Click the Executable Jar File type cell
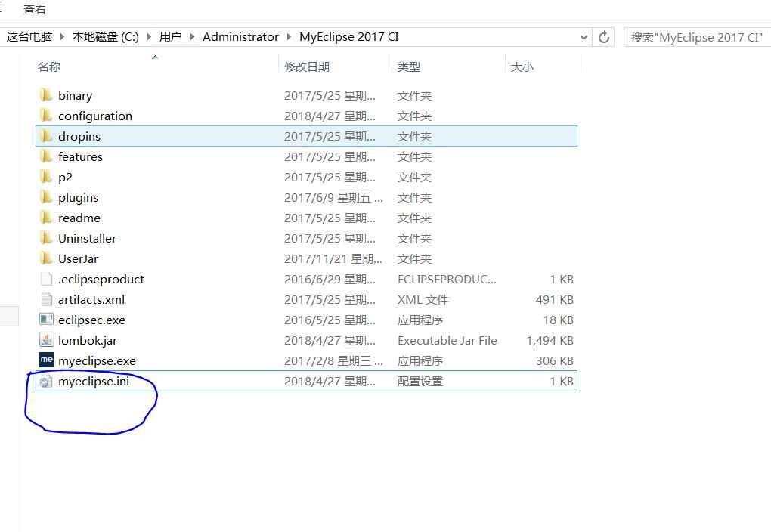The width and height of the screenshot is (771, 532). [x=447, y=340]
